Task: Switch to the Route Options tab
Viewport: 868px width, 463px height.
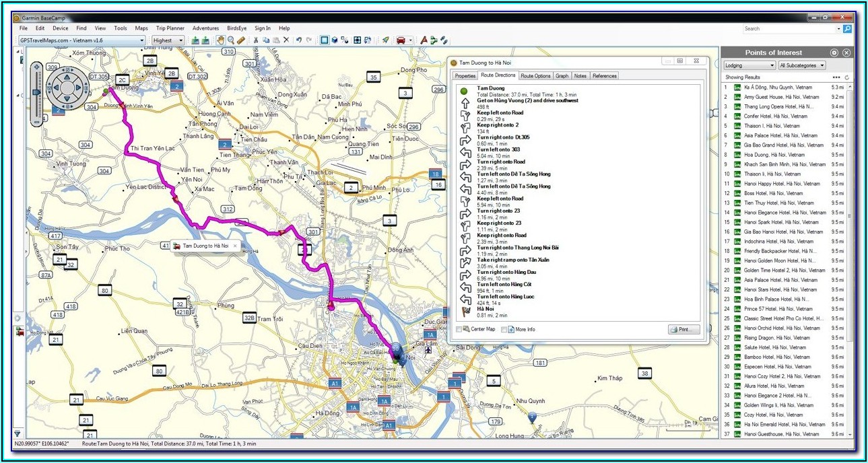Action: pyautogui.click(x=535, y=76)
